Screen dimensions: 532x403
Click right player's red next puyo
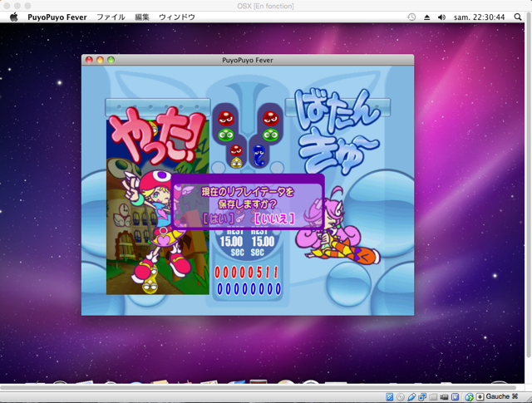tap(270, 118)
